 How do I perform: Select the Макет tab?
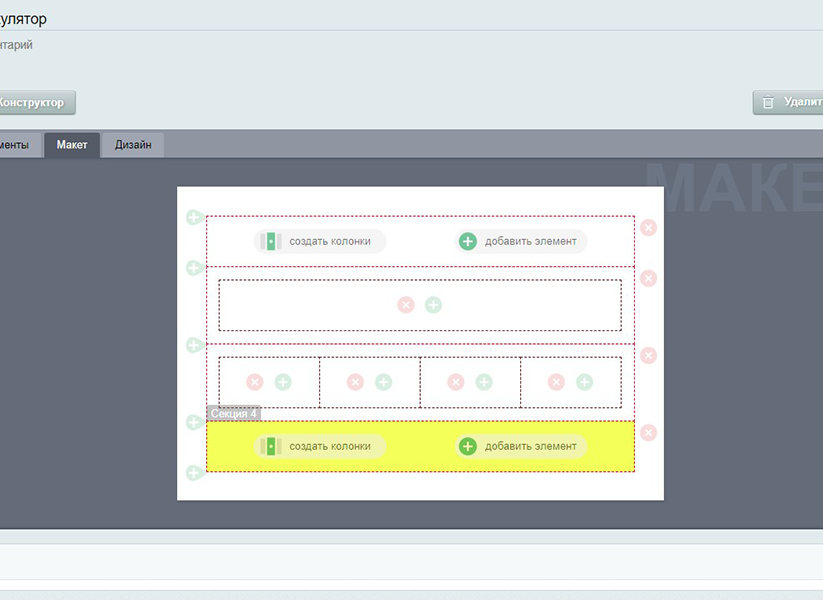pos(72,145)
